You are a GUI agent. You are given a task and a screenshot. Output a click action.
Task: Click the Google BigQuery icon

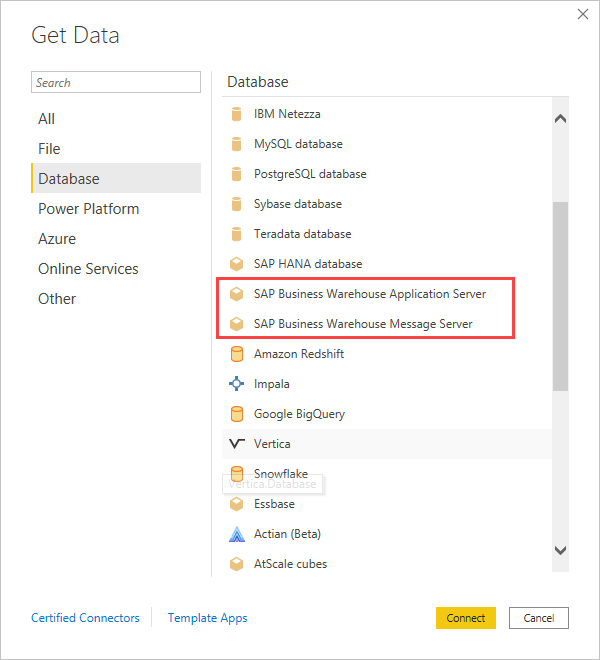[x=237, y=414]
